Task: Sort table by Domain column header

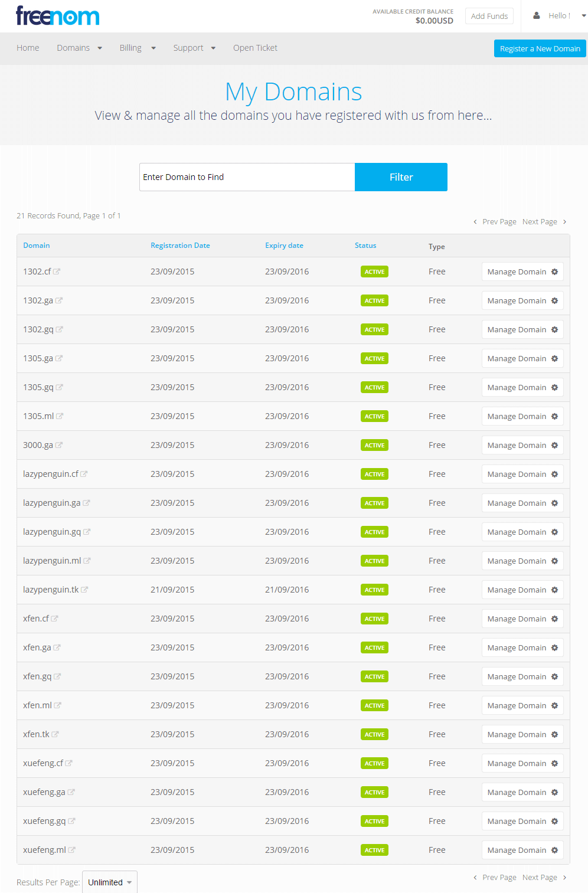Action: pyautogui.click(x=37, y=246)
